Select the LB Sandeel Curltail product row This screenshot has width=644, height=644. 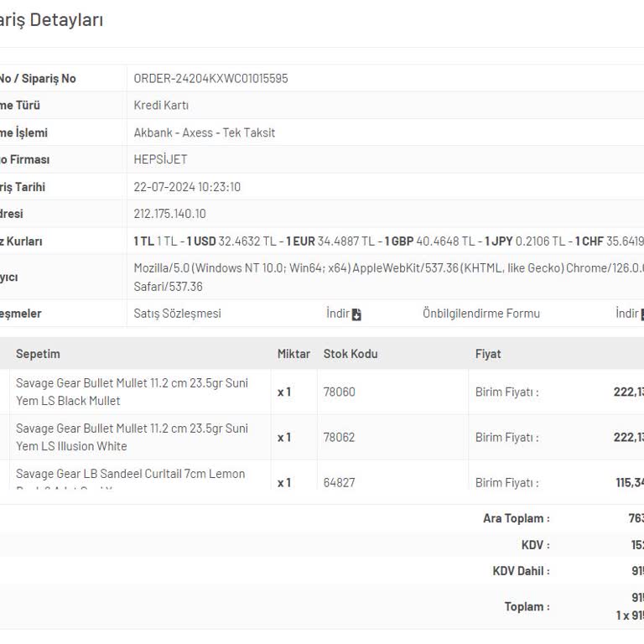130,475
